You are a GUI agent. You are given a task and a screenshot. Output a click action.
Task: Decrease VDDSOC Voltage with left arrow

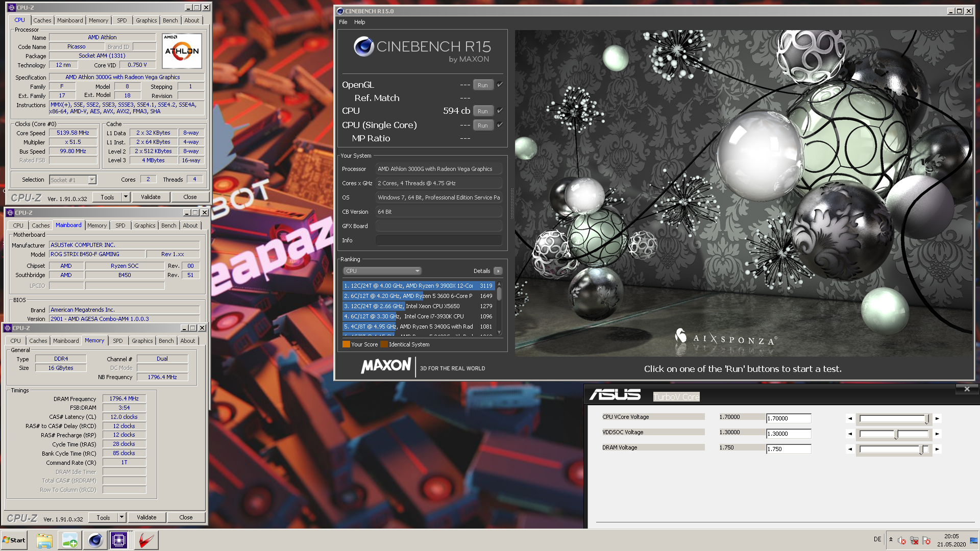pyautogui.click(x=850, y=434)
